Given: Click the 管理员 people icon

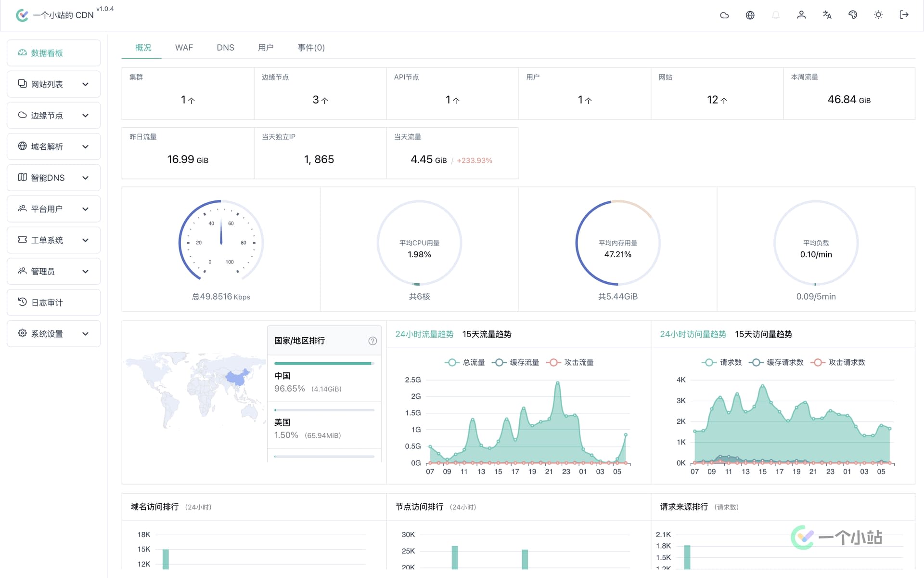Looking at the screenshot, I should 22,271.
